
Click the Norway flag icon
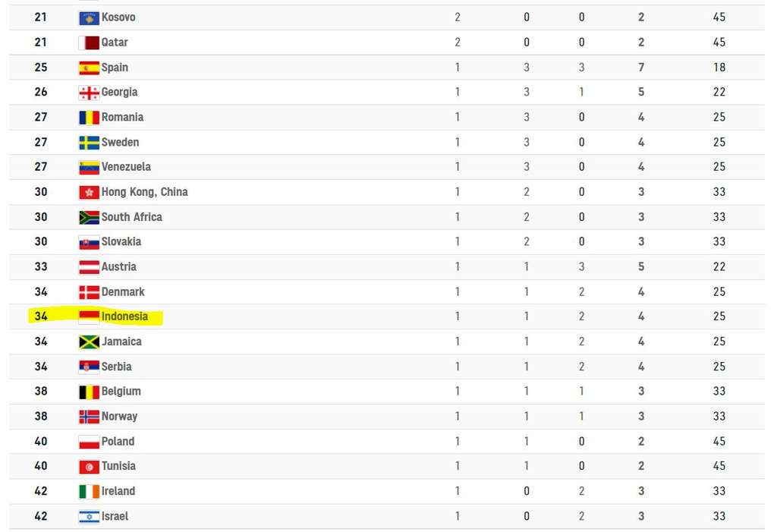click(90, 417)
